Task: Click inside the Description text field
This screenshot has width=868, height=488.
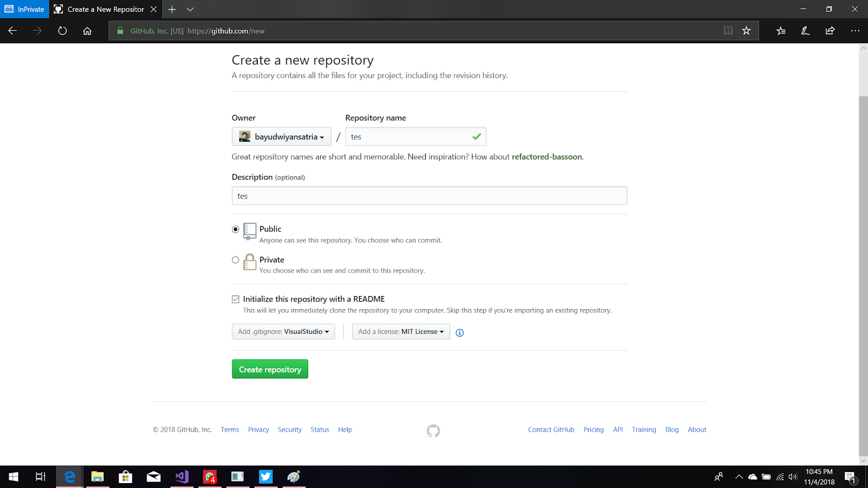Action: click(x=429, y=196)
